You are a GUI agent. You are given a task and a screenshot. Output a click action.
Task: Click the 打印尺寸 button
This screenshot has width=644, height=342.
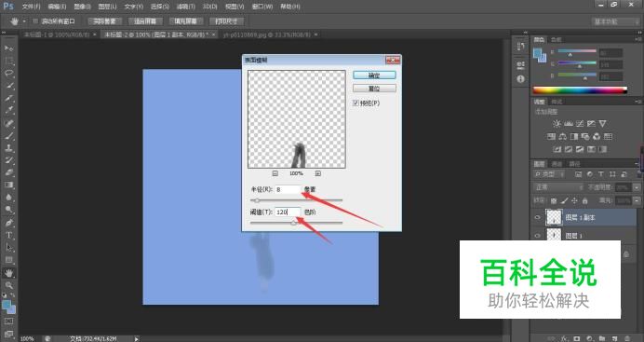point(226,21)
